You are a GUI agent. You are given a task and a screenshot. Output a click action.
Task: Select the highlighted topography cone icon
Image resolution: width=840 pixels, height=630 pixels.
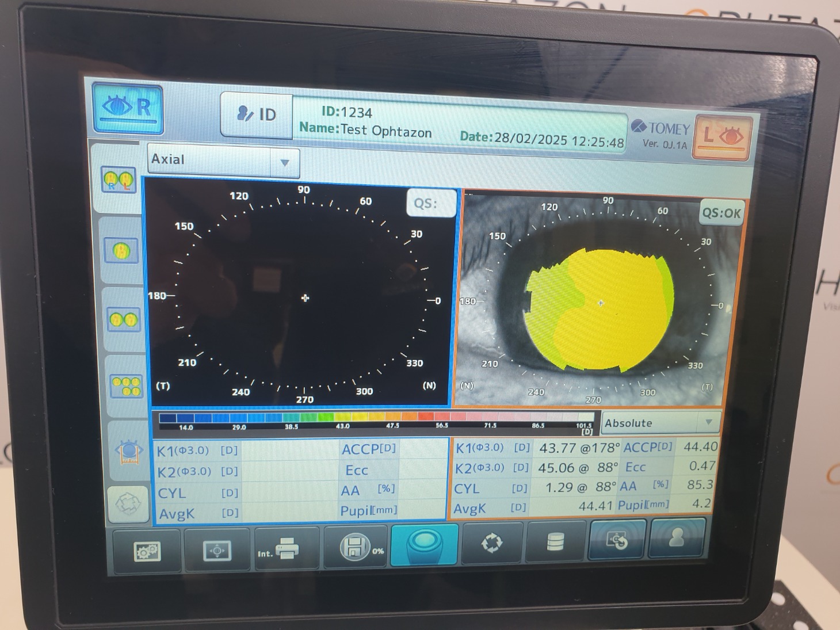[x=424, y=545]
